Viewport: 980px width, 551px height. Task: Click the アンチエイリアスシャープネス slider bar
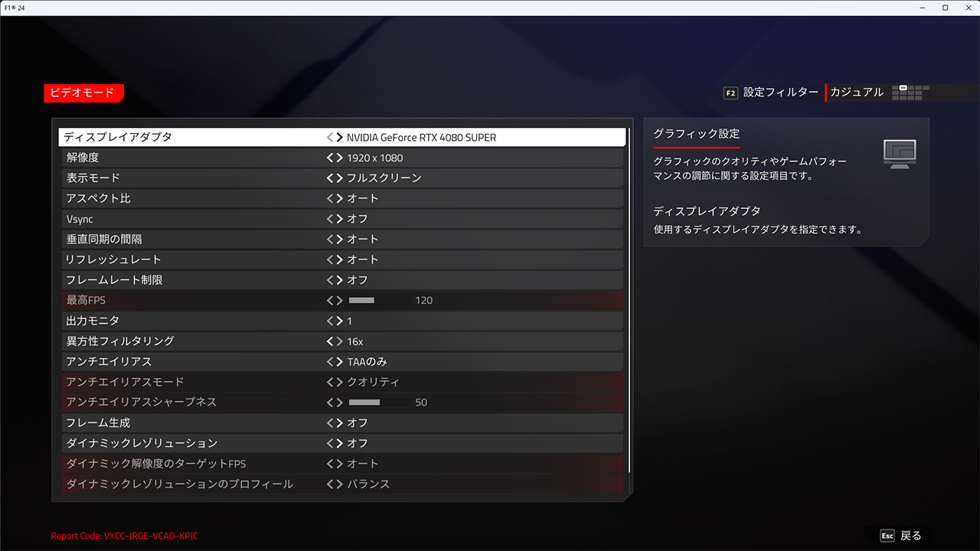tap(379, 403)
